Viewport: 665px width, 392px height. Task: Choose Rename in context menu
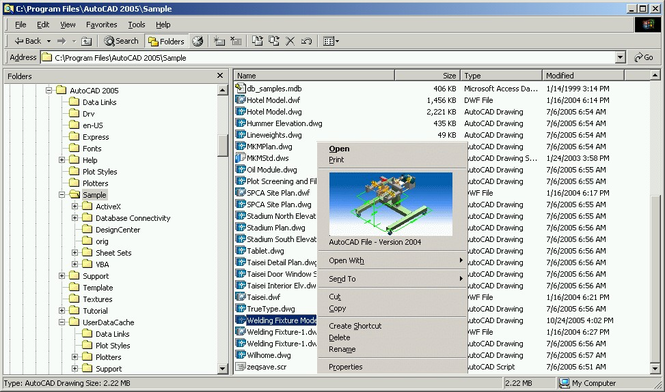392,349
